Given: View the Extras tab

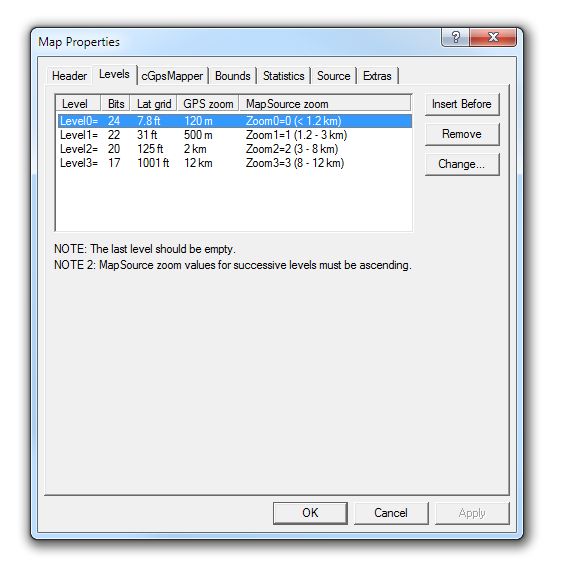Looking at the screenshot, I should point(377,76).
